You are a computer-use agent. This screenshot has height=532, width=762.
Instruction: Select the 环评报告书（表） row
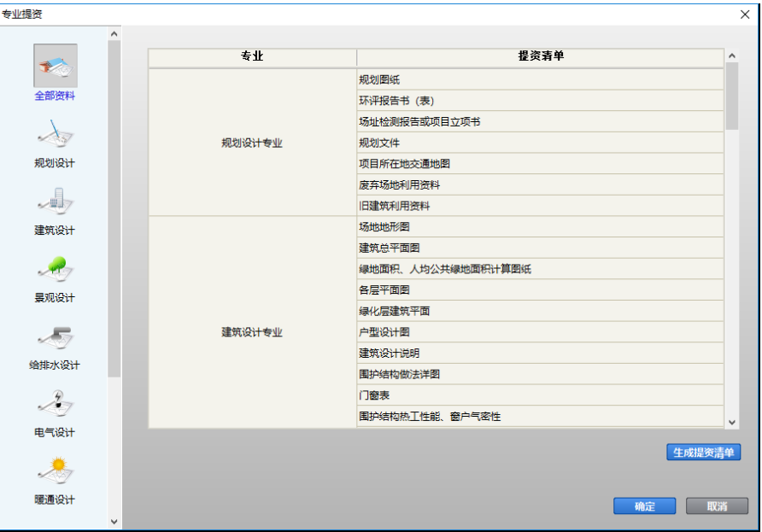coord(541,101)
